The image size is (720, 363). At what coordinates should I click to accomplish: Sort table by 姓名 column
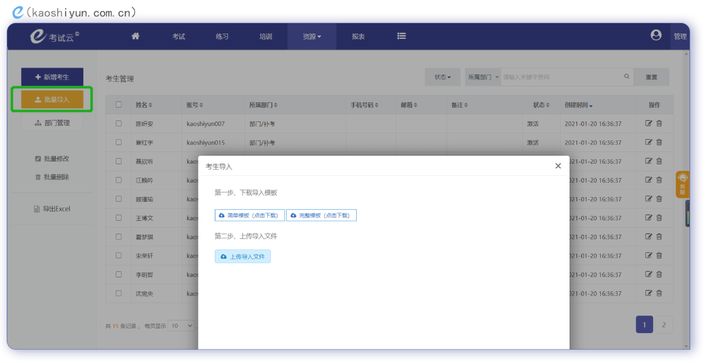pyautogui.click(x=144, y=105)
